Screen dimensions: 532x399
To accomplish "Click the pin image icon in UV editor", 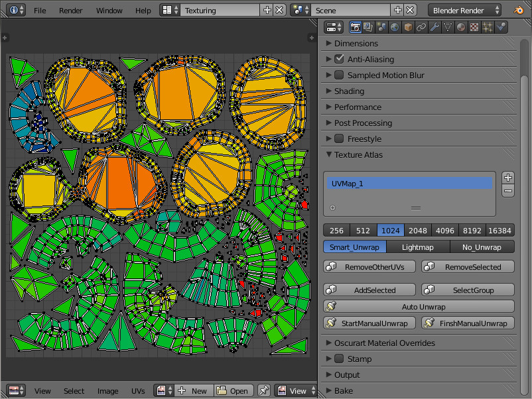I will 263,390.
